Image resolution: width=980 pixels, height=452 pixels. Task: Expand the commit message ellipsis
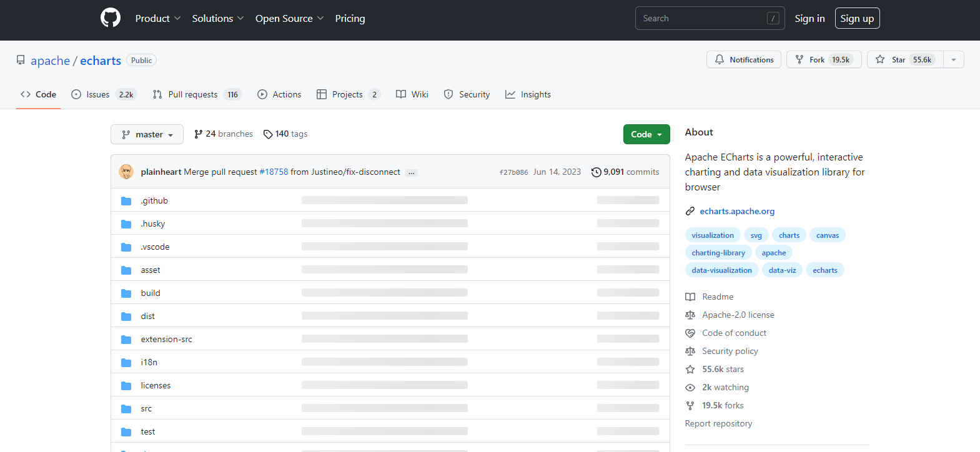pyautogui.click(x=412, y=173)
